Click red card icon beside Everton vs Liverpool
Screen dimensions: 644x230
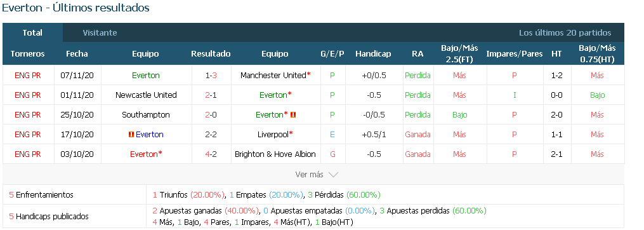(131, 135)
